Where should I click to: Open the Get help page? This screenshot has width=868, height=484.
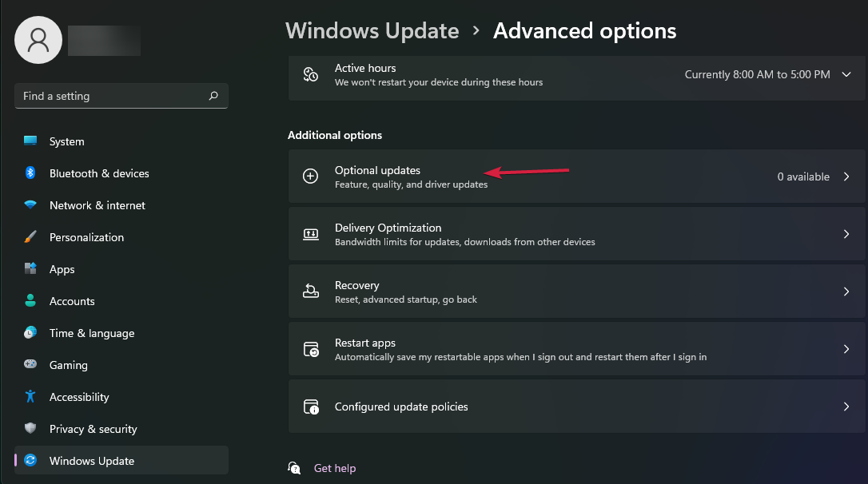(x=335, y=467)
